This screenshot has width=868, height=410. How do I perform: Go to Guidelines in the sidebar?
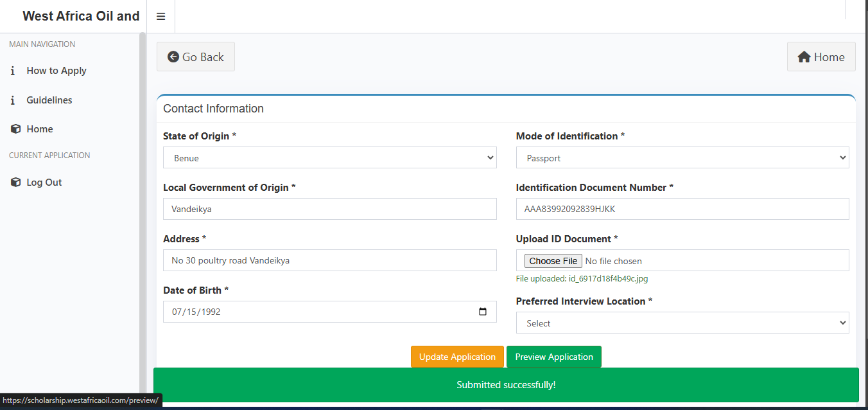49,100
